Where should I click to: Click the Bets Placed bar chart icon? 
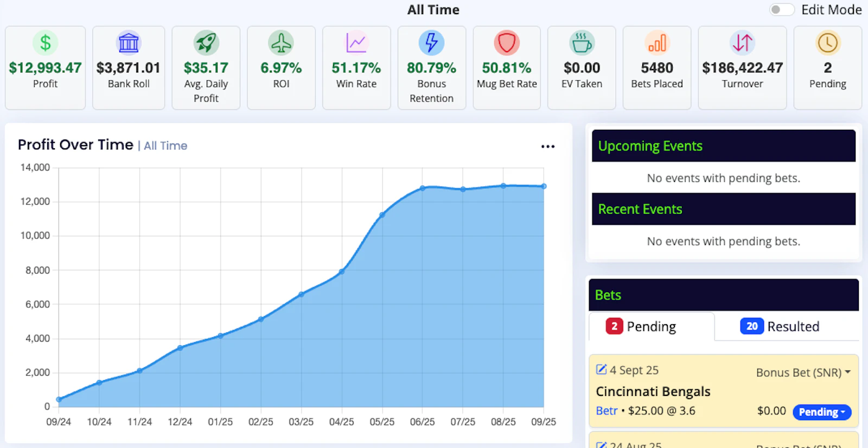pos(657,43)
